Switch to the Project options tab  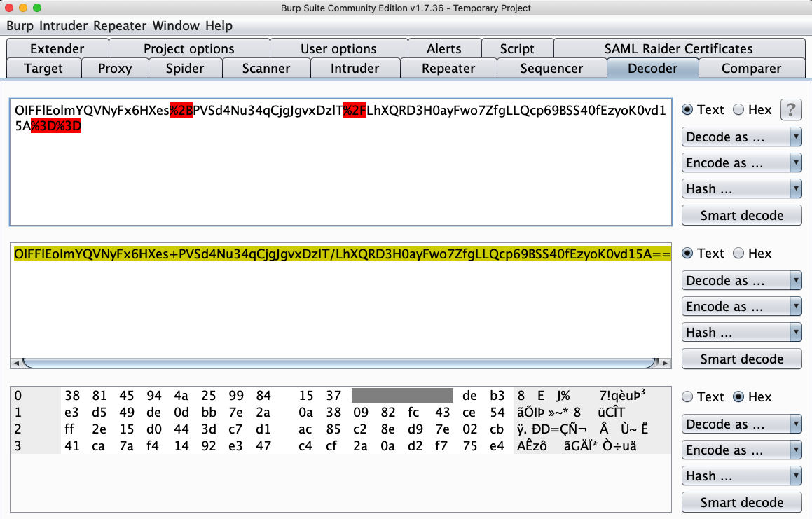coord(189,49)
